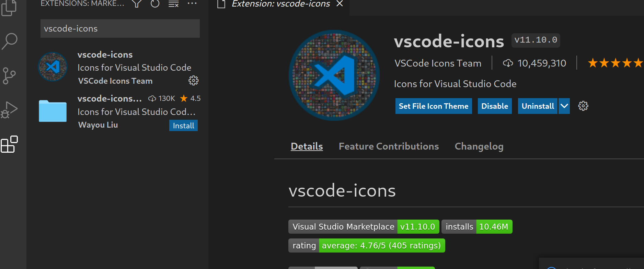Image resolution: width=644 pixels, height=269 pixels.
Task: Expand the Uninstall dropdown arrow
Action: coord(564,106)
